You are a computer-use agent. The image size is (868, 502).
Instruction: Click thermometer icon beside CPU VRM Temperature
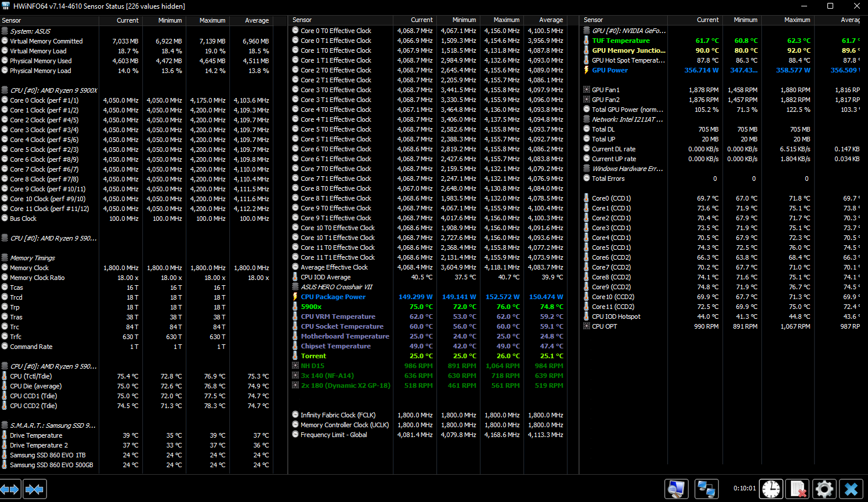click(295, 317)
